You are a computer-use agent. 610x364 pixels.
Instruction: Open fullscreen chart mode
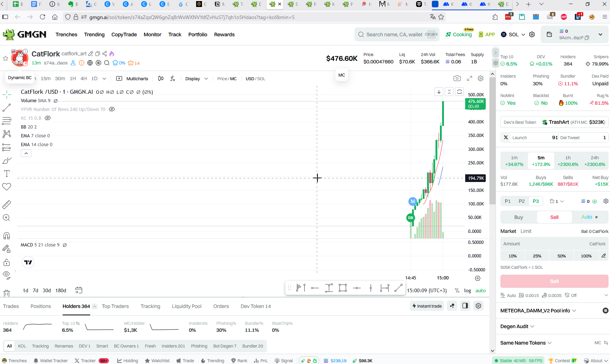tap(469, 78)
